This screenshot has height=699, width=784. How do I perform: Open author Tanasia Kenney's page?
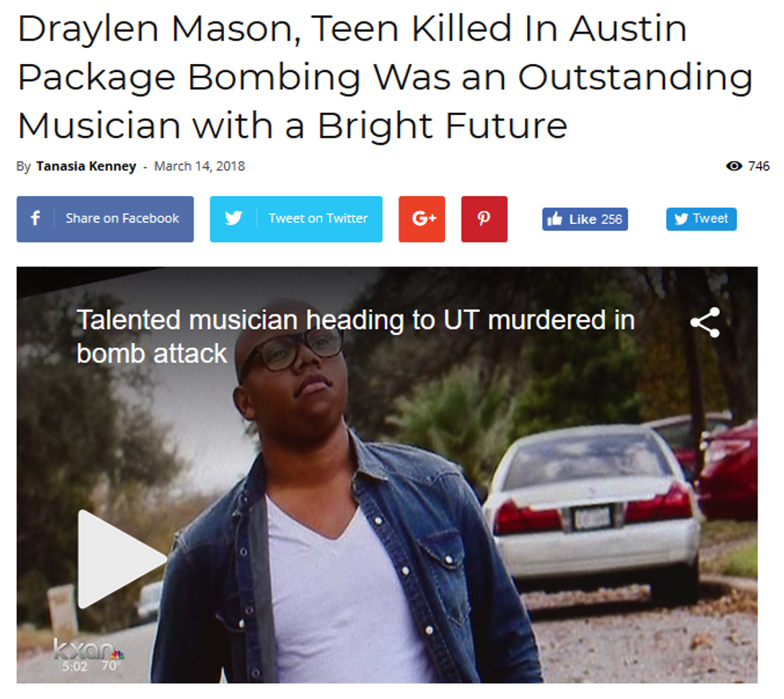click(86, 166)
